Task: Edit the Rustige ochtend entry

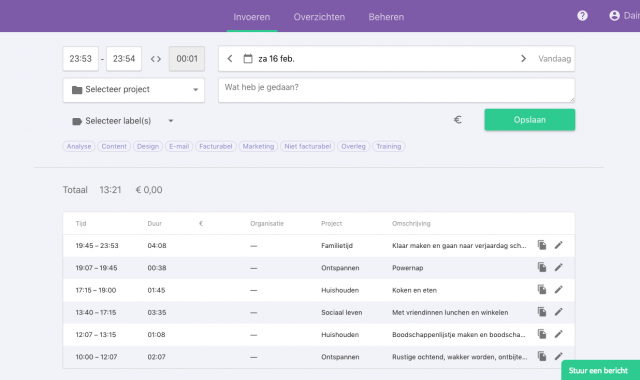Action: coord(559,356)
